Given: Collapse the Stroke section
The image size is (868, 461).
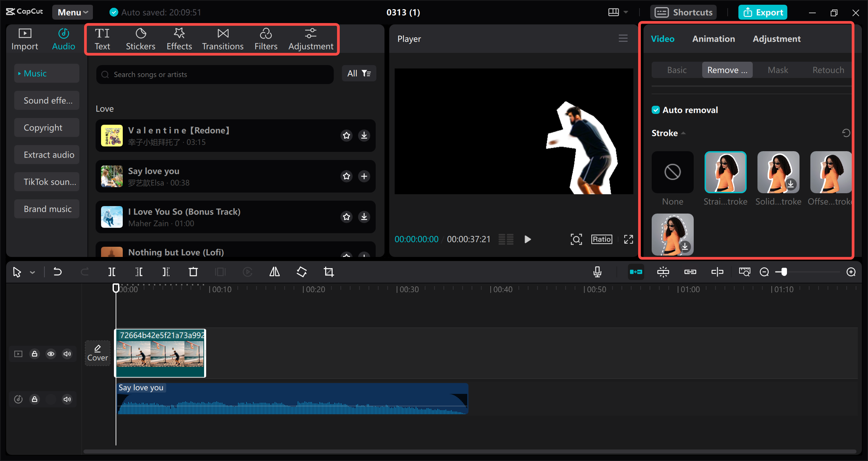Looking at the screenshot, I should [683, 133].
